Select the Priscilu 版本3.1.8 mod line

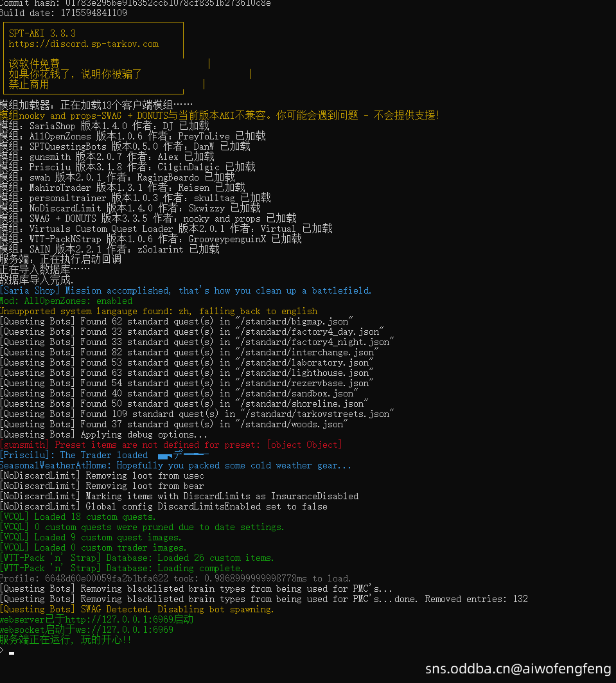click(128, 167)
